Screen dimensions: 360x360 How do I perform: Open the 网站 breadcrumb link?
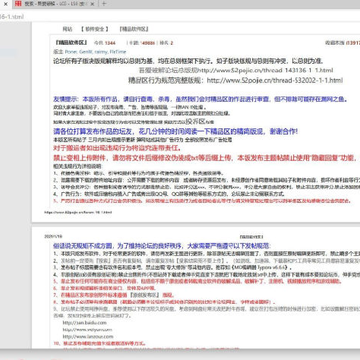[67, 29]
